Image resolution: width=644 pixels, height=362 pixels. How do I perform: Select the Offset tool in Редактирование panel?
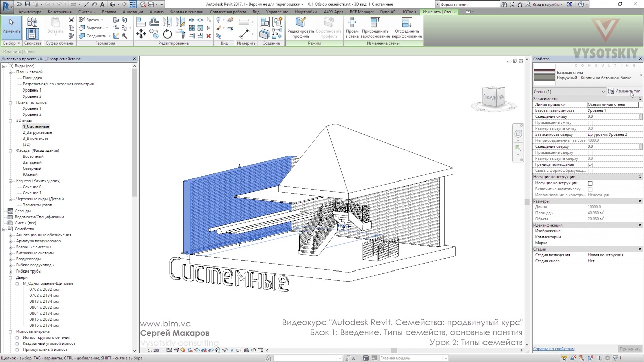154,22
